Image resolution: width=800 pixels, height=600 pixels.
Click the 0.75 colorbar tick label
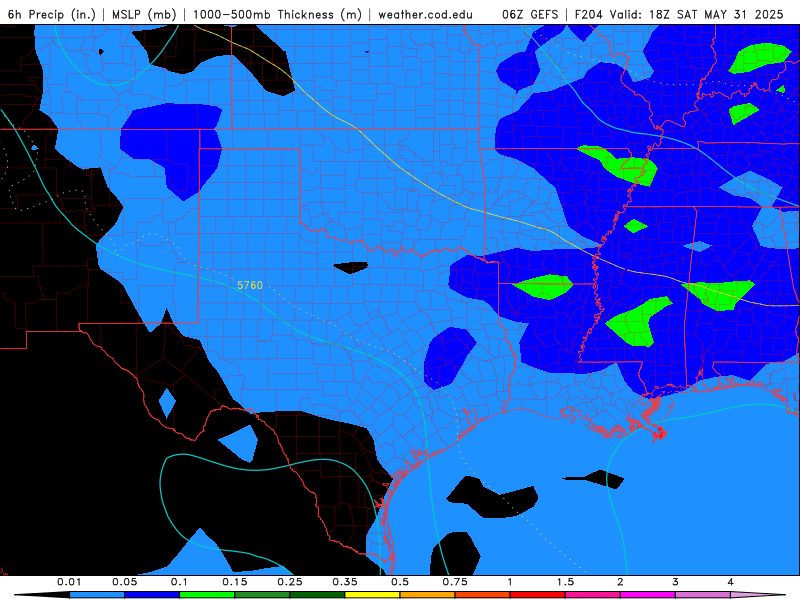click(455, 582)
